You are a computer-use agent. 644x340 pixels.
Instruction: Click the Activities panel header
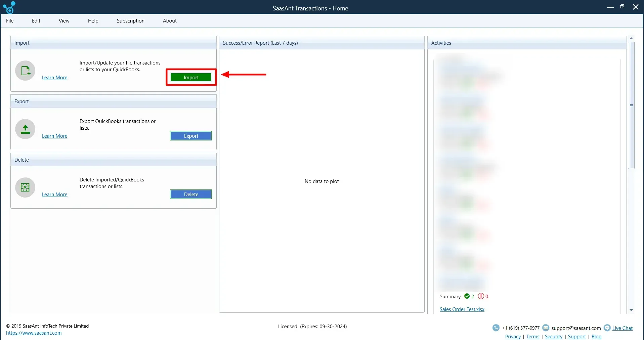(527, 43)
